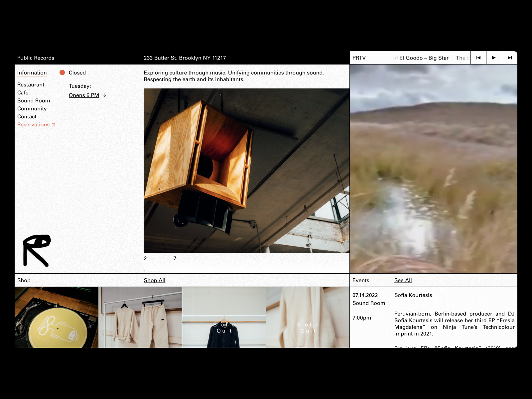Open the Restaurant section
The image size is (532, 399).
coord(30,84)
